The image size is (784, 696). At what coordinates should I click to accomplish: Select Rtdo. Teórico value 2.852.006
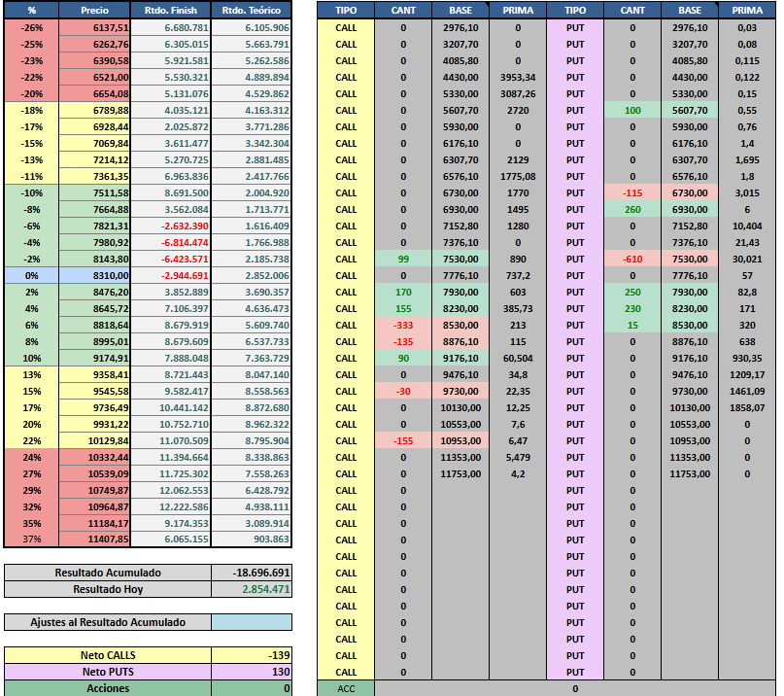point(251,276)
